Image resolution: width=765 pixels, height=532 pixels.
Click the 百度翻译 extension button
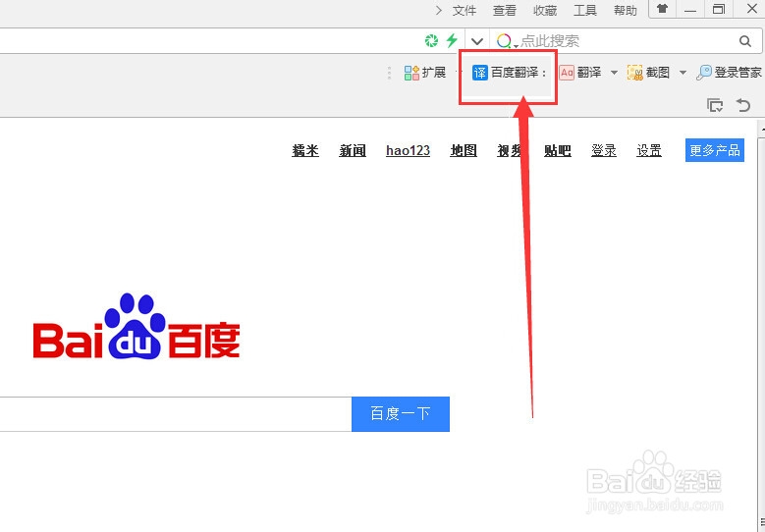[x=509, y=73]
